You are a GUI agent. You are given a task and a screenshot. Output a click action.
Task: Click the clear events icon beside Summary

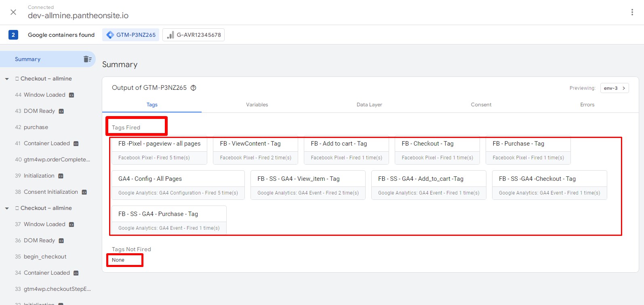coord(87,59)
